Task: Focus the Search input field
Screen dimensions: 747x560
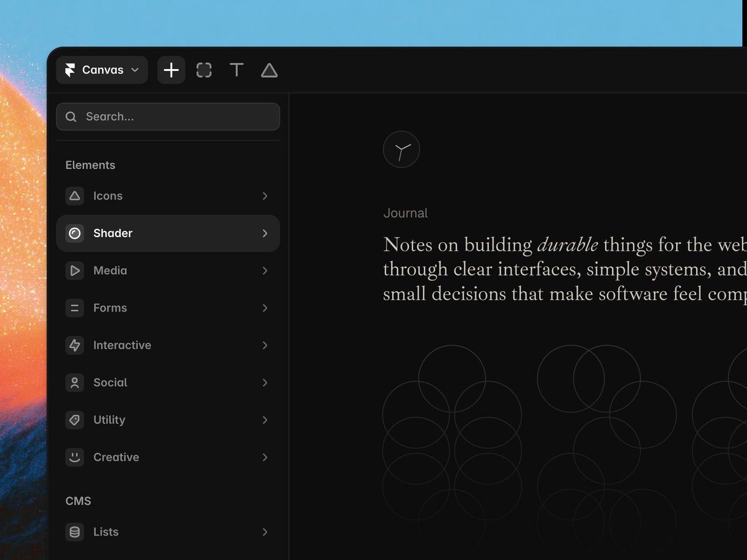Action: click(x=168, y=117)
